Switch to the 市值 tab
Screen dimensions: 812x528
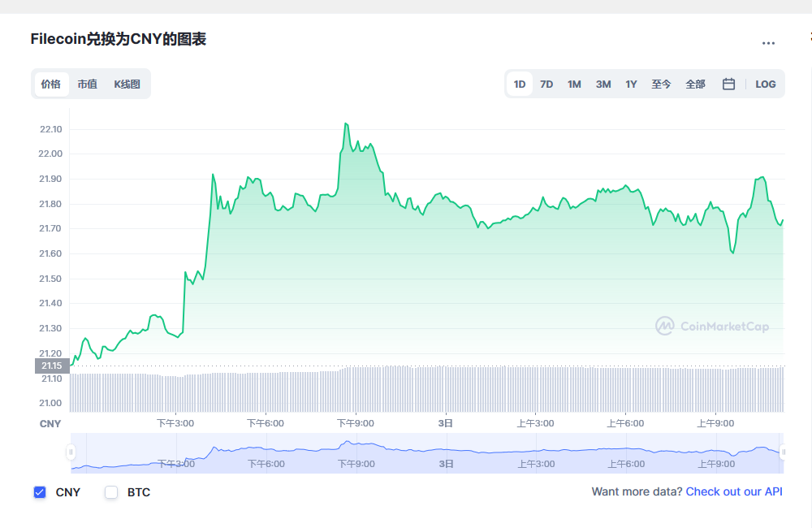(88, 84)
